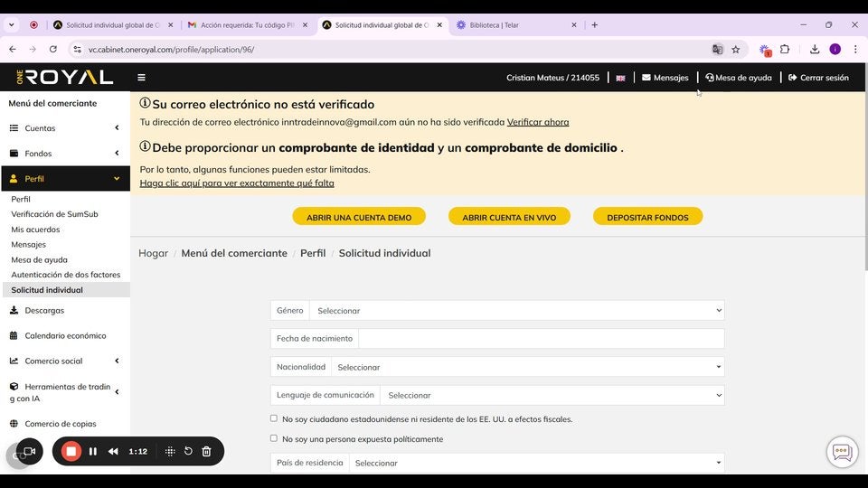This screenshot has width=868, height=488.
Task: Select Mis acuerdos submenu item
Action: click(x=35, y=229)
